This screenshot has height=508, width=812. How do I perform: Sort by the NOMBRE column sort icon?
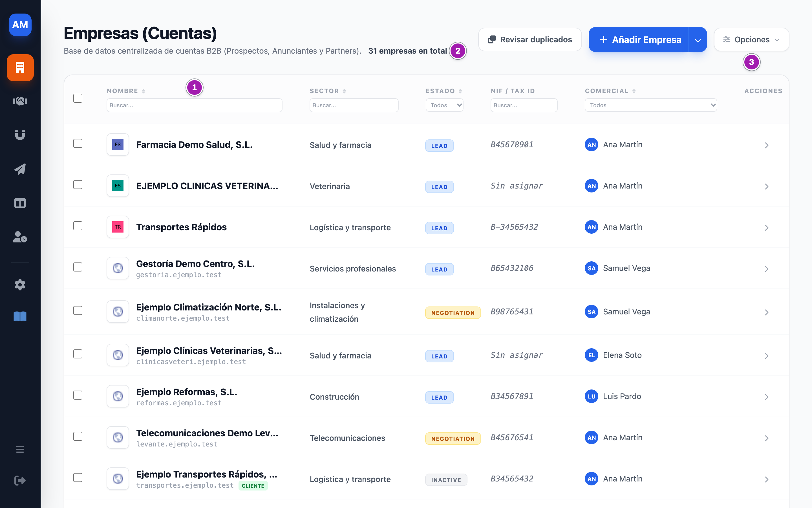point(143,91)
